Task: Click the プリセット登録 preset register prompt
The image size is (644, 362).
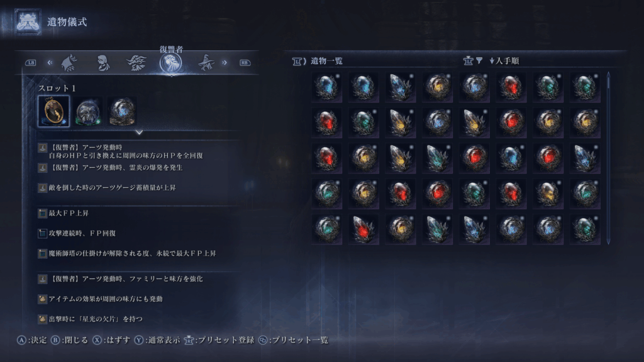Action: point(219,340)
